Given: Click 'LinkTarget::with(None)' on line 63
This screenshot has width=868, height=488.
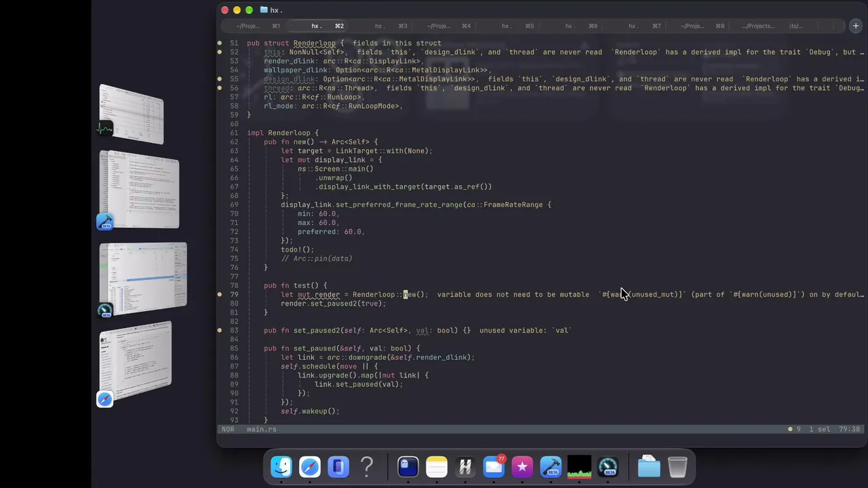Looking at the screenshot, I should [382, 150].
